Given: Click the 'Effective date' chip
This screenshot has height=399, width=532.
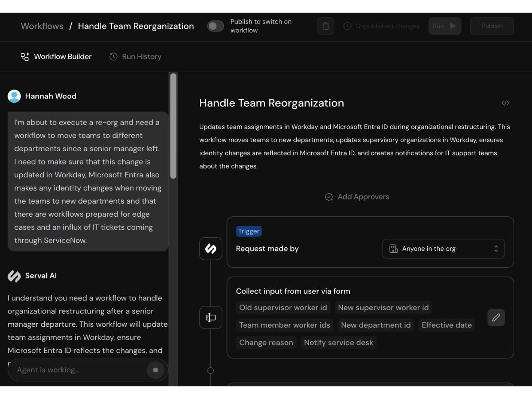Looking at the screenshot, I should (x=447, y=325).
